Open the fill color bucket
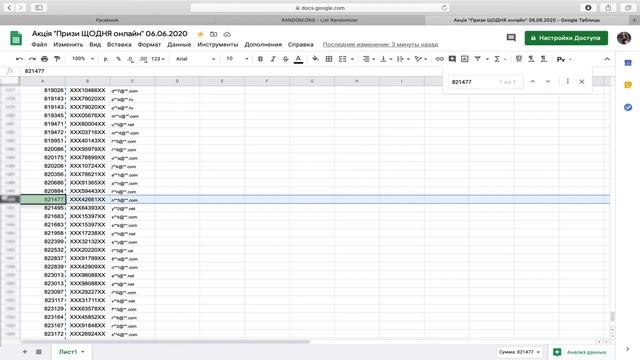This screenshot has height=360, width=640. (x=316, y=59)
